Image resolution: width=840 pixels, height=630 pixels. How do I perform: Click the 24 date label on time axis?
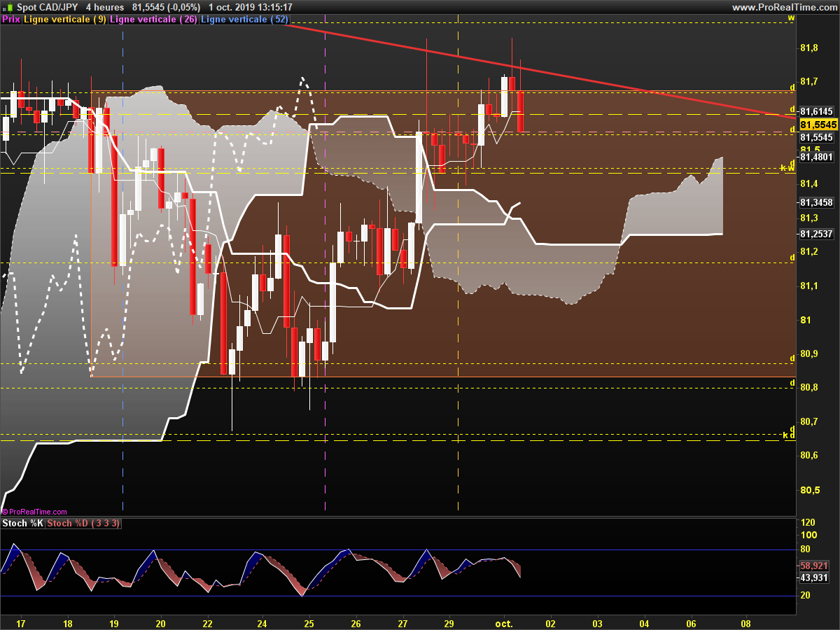[262, 623]
